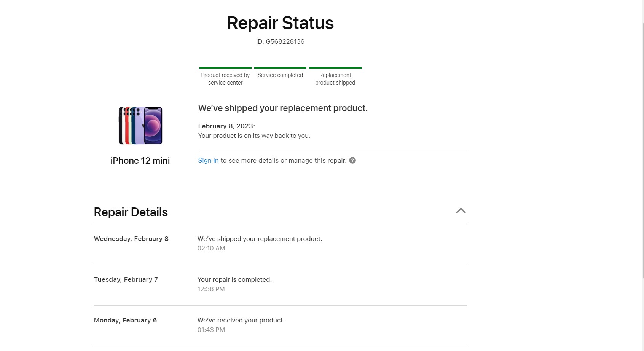
Task: Click the iPhone 12 mini product name
Action: [x=140, y=161]
